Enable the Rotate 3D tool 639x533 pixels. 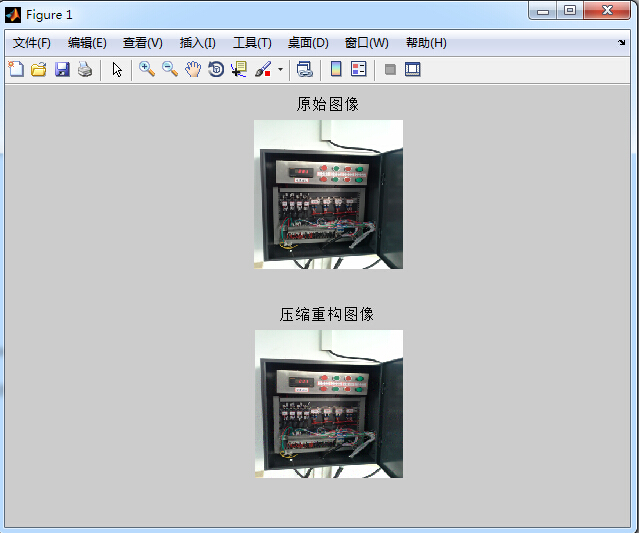coord(216,69)
